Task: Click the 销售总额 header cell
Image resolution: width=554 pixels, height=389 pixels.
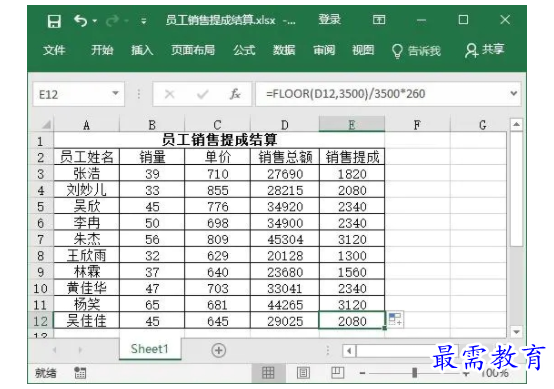Action: 285,157
